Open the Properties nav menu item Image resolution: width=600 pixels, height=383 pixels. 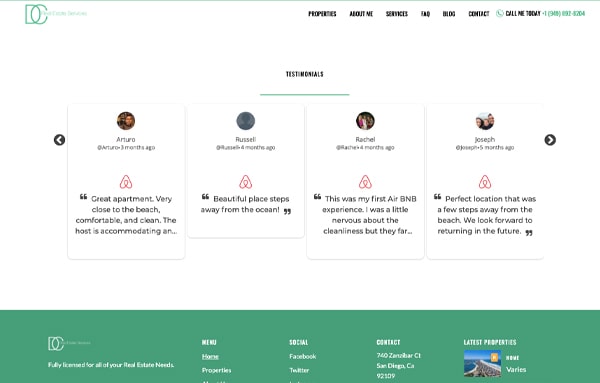click(x=322, y=14)
